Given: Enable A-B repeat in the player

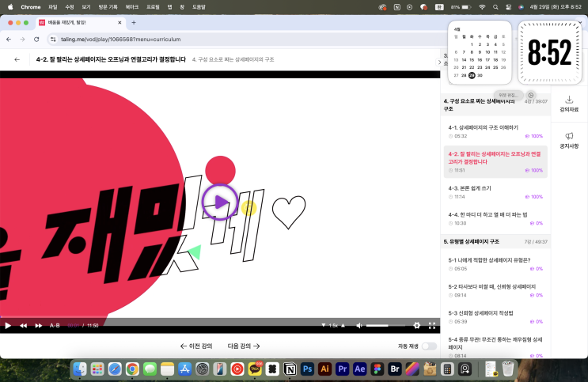Looking at the screenshot, I should click(x=55, y=325).
